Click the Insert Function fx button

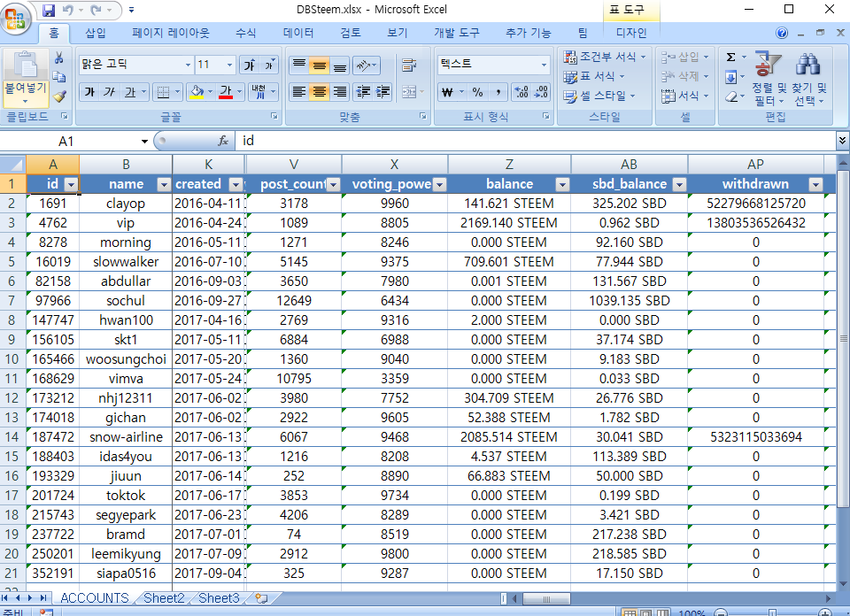point(222,141)
